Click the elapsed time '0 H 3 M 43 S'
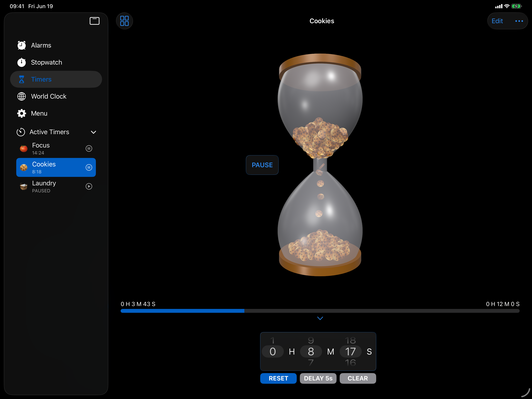532x399 pixels. [138, 304]
